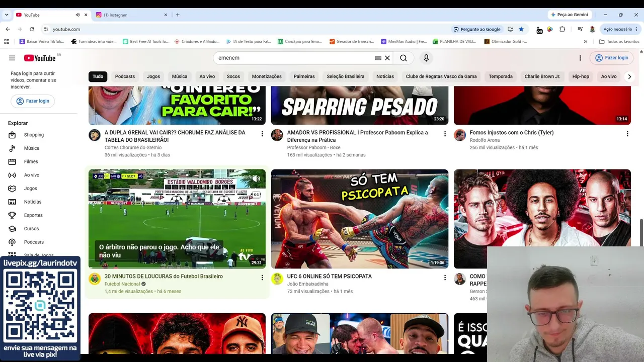Open the Chrome extensions puzzle icon

click(x=562, y=29)
